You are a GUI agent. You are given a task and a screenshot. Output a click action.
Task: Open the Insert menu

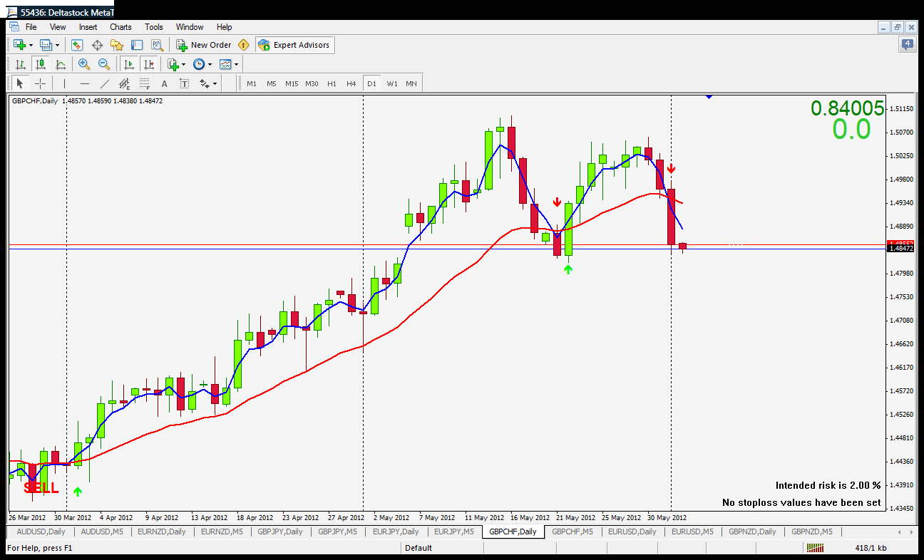click(x=88, y=27)
